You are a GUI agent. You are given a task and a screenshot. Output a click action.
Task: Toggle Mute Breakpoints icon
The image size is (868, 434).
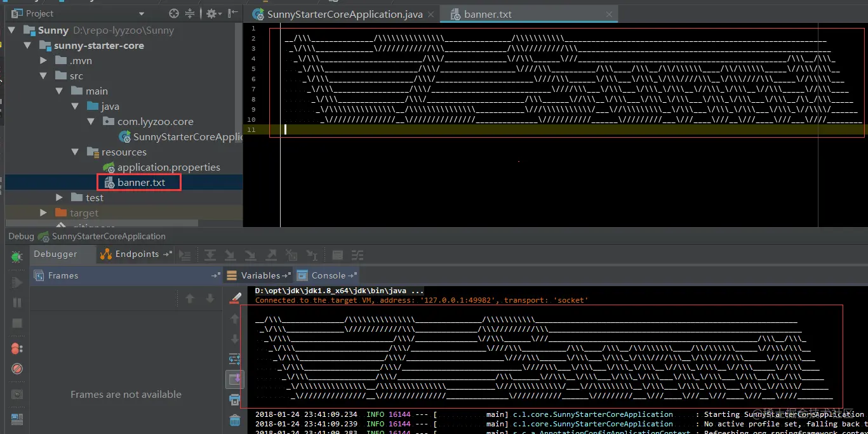17,369
